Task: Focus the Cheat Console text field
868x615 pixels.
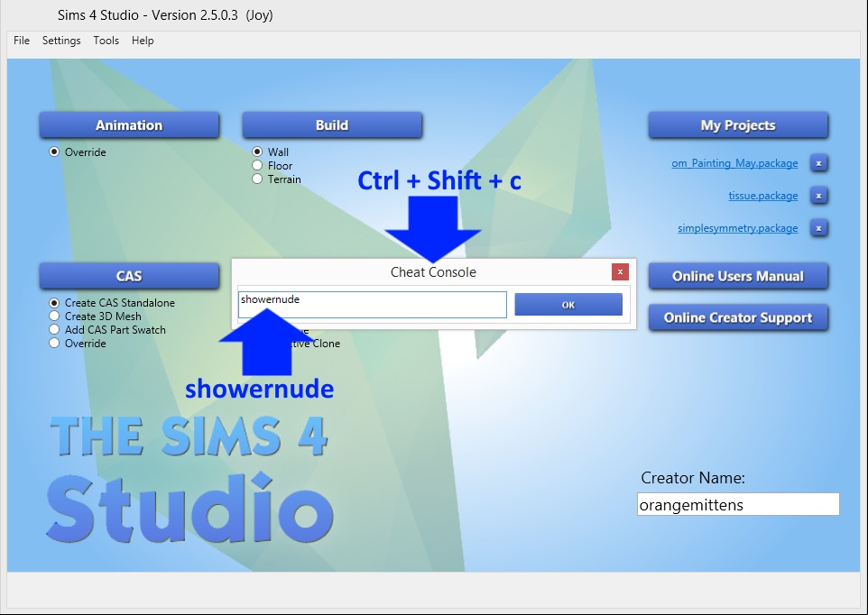Action: coord(372,305)
